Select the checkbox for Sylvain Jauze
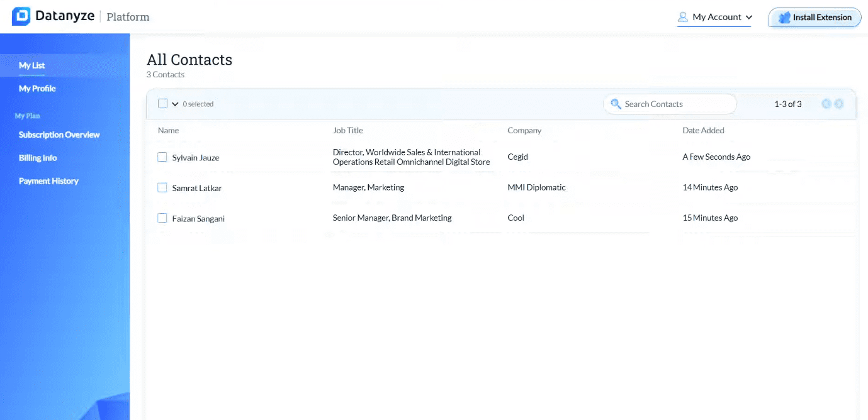The image size is (868, 420). click(162, 157)
